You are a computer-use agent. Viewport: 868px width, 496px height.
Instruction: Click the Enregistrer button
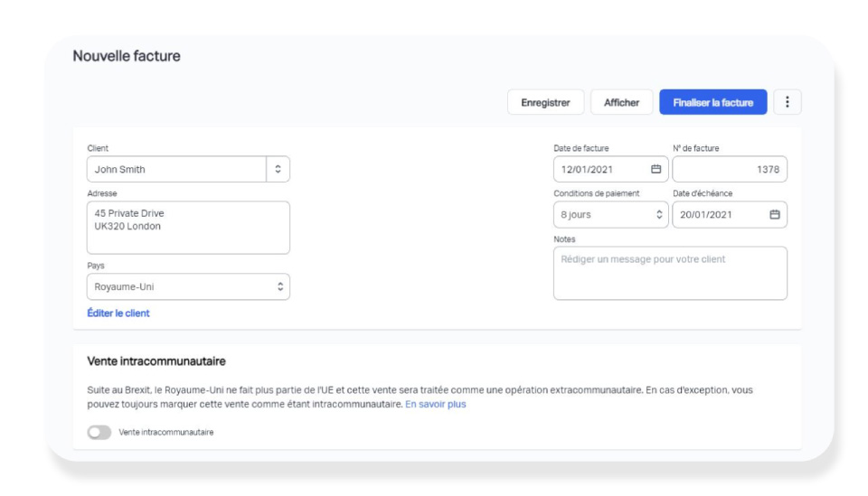pos(545,102)
